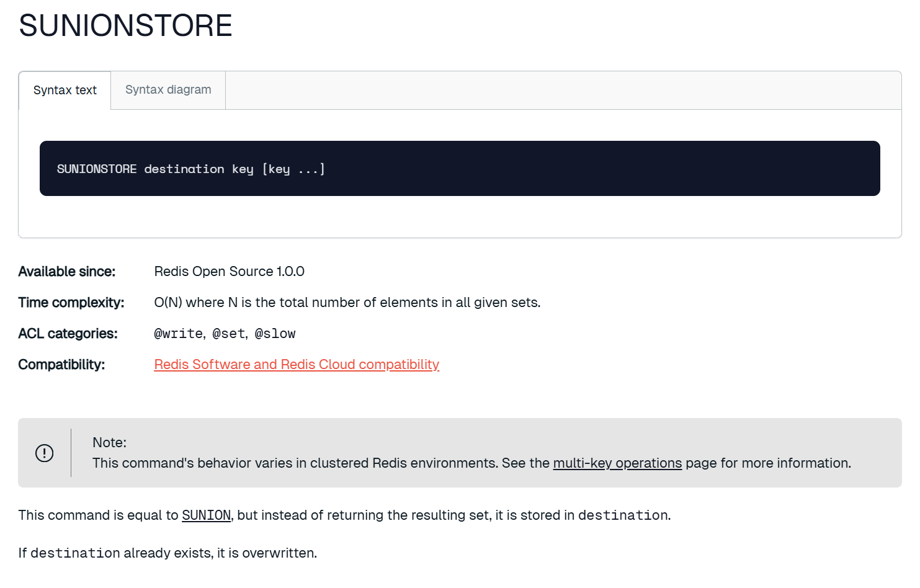Click the 'ACL categories:' label

[68, 334]
